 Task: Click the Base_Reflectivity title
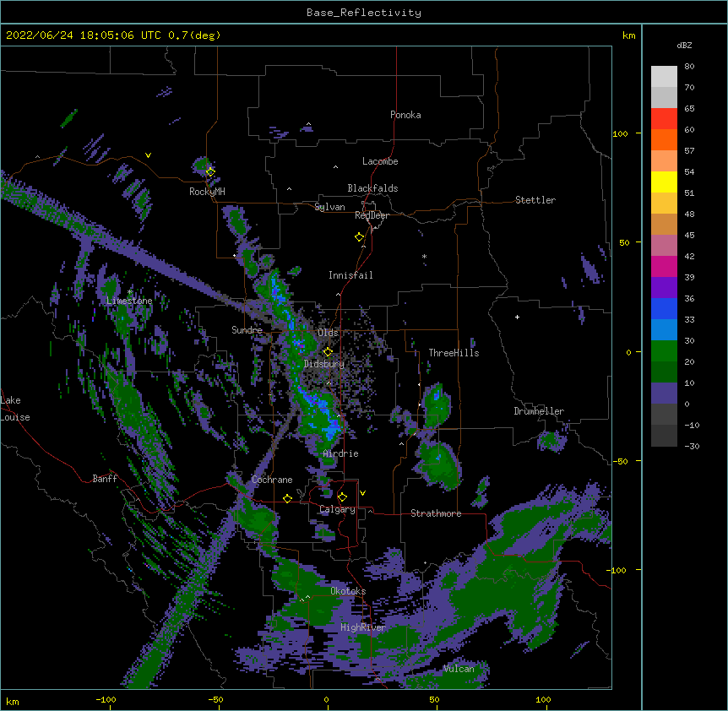[364, 13]
